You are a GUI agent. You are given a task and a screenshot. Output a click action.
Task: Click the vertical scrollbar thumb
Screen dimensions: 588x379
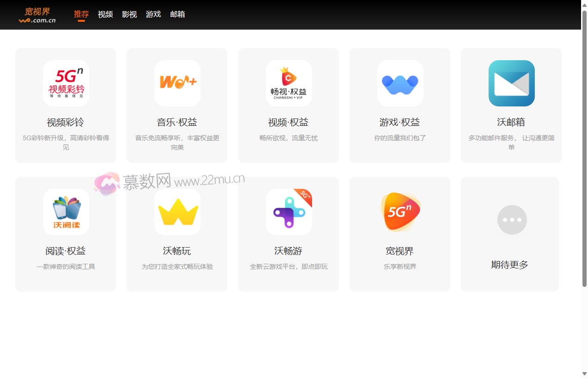(x=584, y=148)
